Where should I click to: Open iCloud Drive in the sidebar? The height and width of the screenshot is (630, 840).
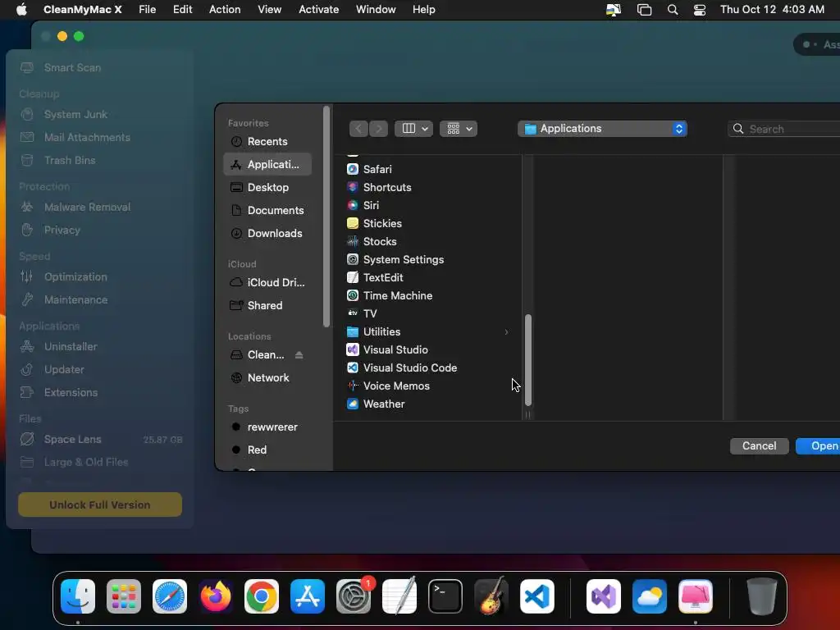pos(267,282)
